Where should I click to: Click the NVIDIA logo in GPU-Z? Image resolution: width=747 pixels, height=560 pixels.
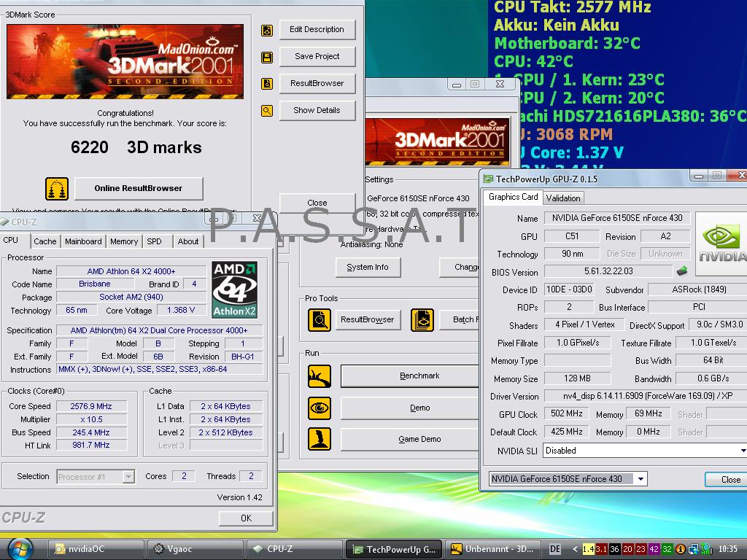[x=721, y=244]
